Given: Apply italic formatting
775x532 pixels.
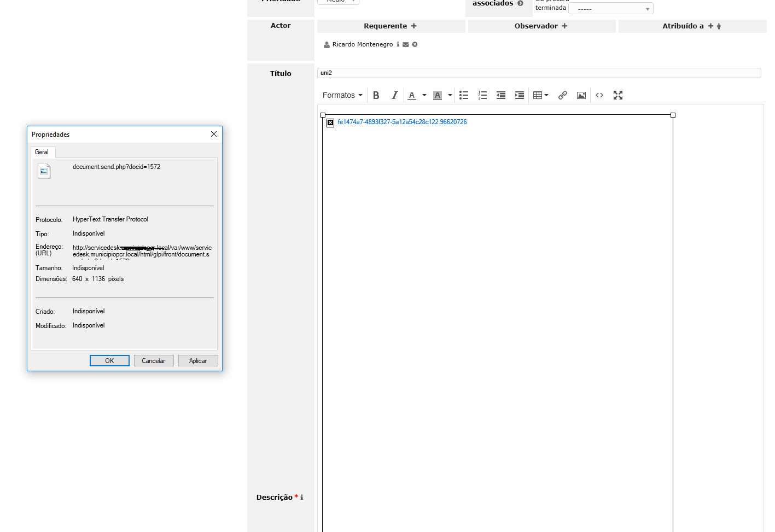Looking at the screenshot, I should coord(394,95).
